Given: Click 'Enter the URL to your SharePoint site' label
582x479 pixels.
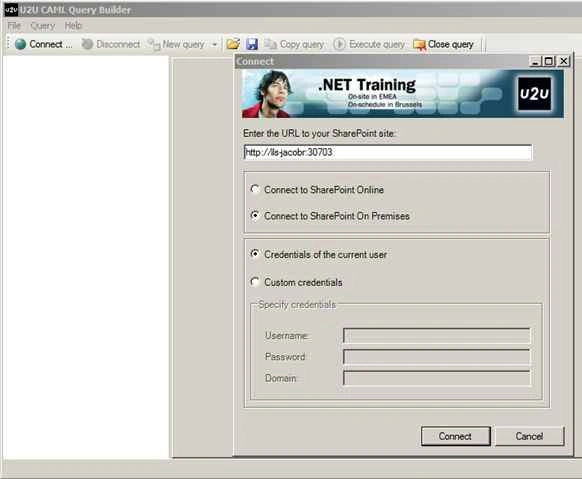Looking at the screenshot, I should [x=319, y=134].
